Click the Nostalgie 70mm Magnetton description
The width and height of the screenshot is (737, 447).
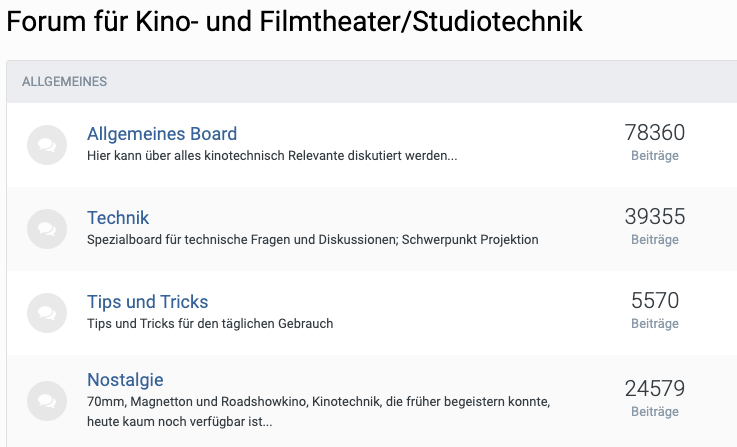(319, 411)
